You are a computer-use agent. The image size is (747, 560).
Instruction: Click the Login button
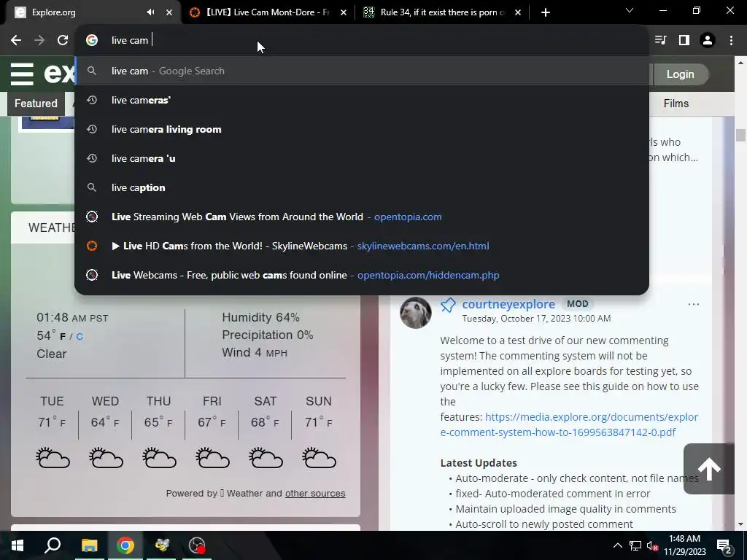681,74
